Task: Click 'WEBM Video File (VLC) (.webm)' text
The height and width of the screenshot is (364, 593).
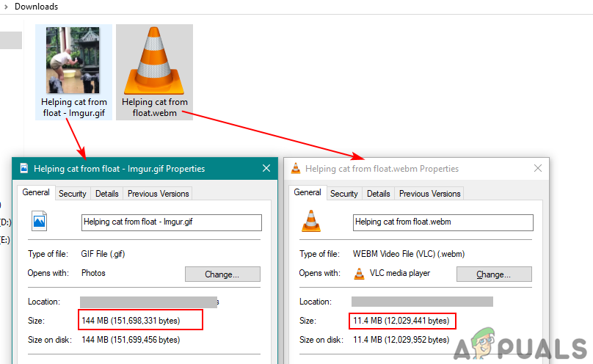Action: pos(409,254)
